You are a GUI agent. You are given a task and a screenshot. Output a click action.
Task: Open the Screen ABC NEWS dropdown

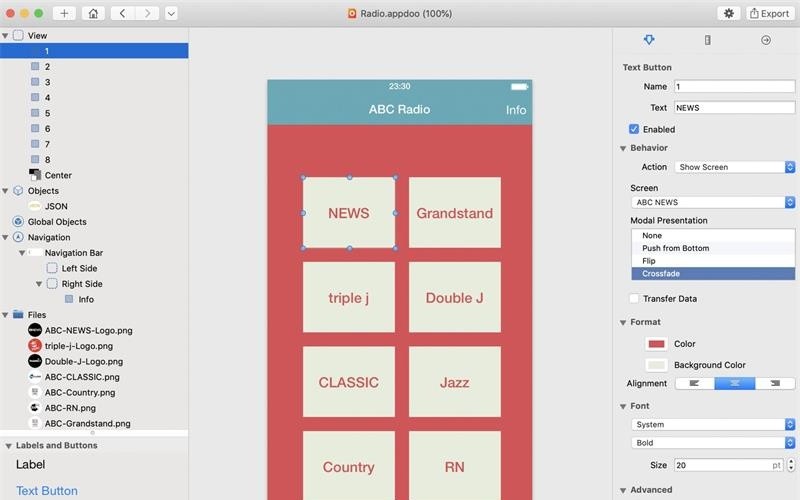(x=713, y=202)
